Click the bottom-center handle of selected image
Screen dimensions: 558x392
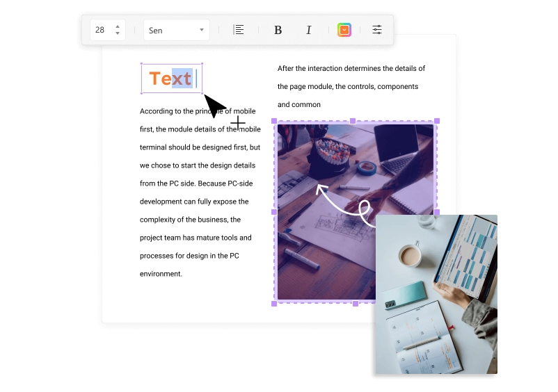click(x=355, y=304)
